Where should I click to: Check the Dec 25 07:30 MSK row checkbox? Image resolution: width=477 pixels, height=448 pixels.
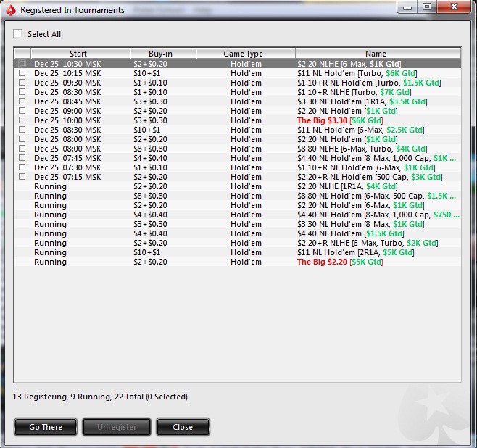[22, 167]
